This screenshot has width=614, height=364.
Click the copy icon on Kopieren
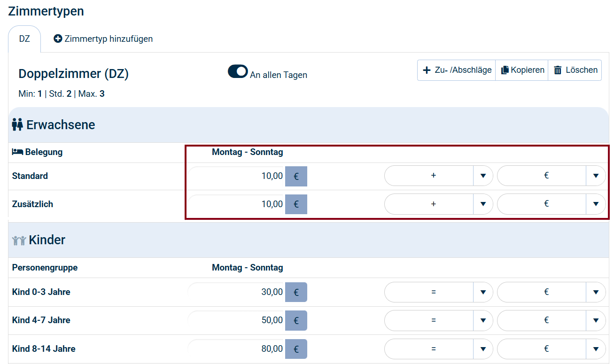point(505,70)
